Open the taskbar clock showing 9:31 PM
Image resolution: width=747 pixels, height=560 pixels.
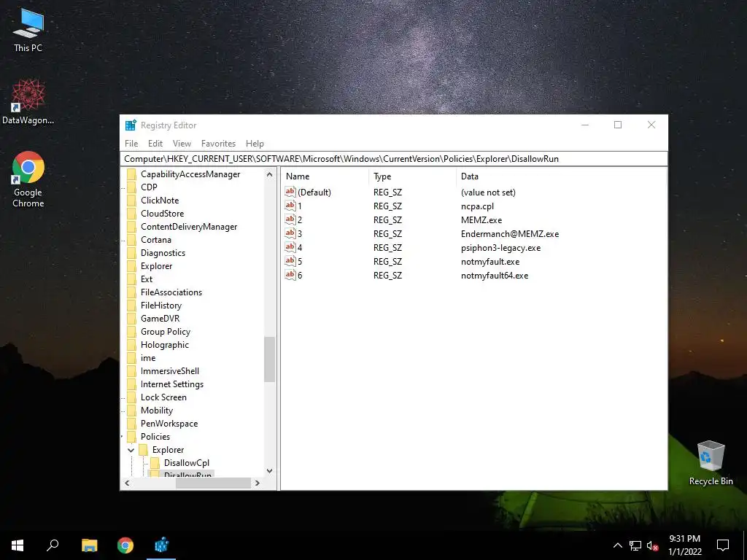(x=684, y=545)
